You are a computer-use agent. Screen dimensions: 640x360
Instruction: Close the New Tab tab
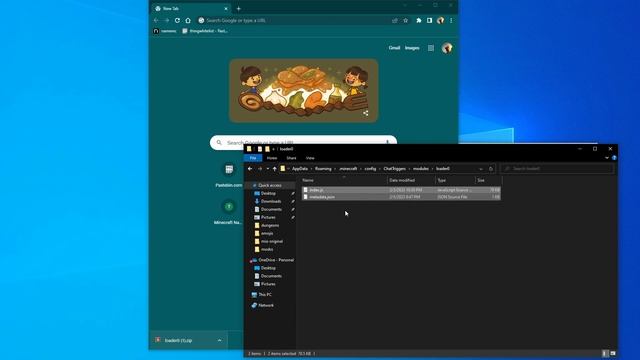point(226,9)
